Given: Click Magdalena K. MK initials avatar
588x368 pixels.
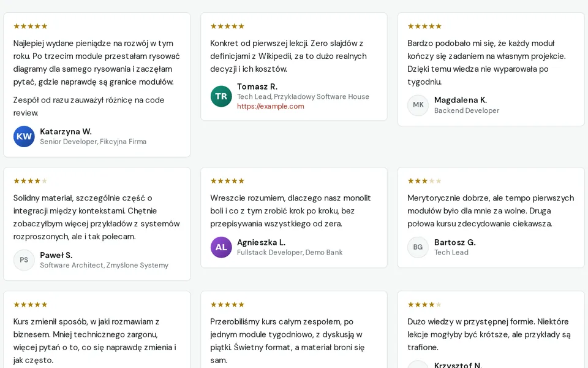Looking at the screenshot, I should [418, 105].
